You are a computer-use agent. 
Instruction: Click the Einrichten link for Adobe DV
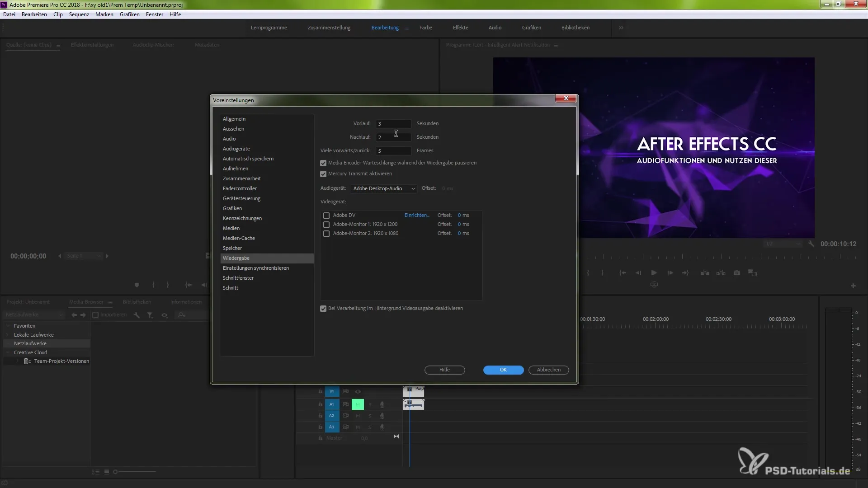(x=416, y=215)
